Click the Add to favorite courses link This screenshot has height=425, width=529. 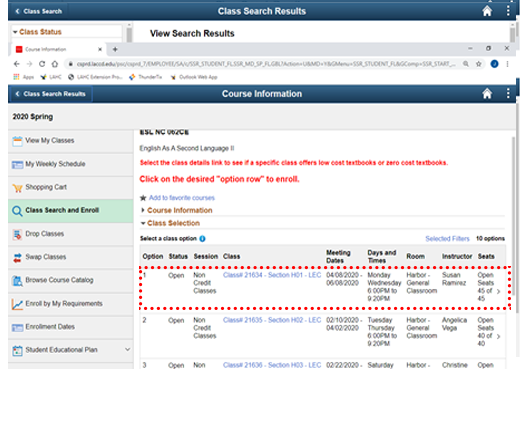tap(182, 198)
